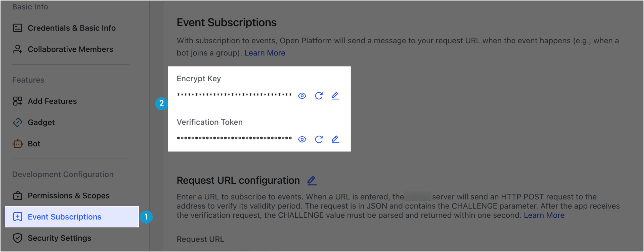This screenshot has width=644, height=252.
Task: Regenerate the Verification Token
Action: tap(319, 139)
